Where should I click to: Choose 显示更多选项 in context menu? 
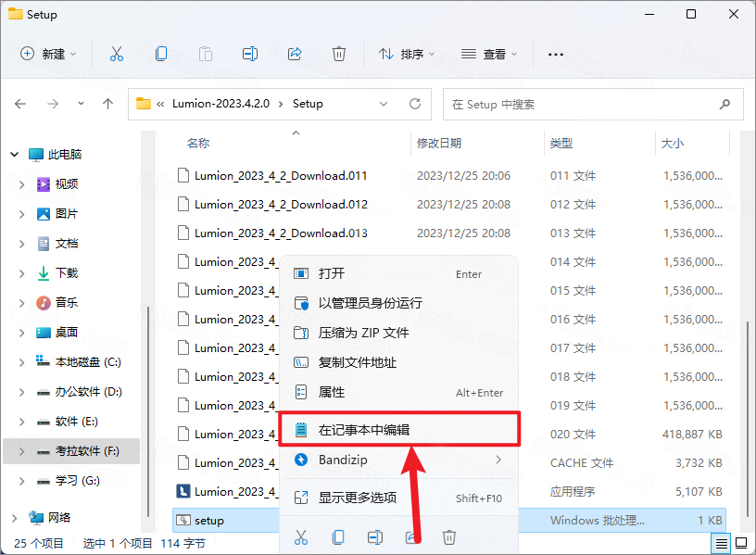tap(398, 498)
